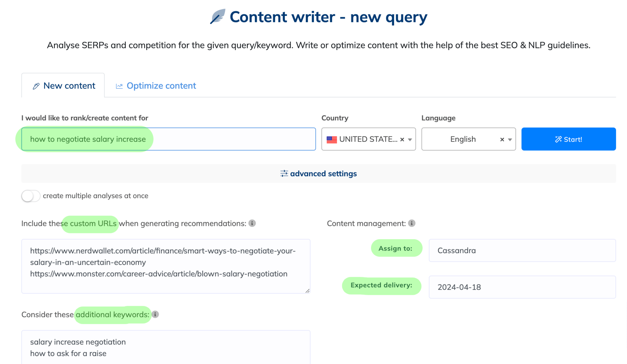Clear the English language selection X

(502, 139)
